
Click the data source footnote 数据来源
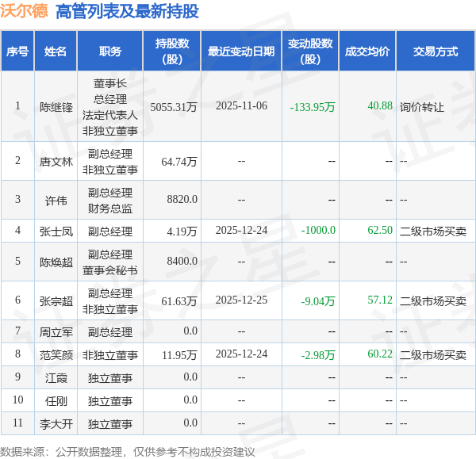pyautogui.click(x=127, y=452)
